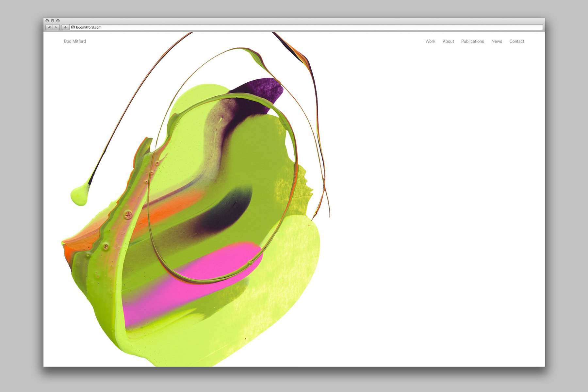Click the browser forward arrow button
The width and height of the screenshot is (588, 392).
coord(56,27)
